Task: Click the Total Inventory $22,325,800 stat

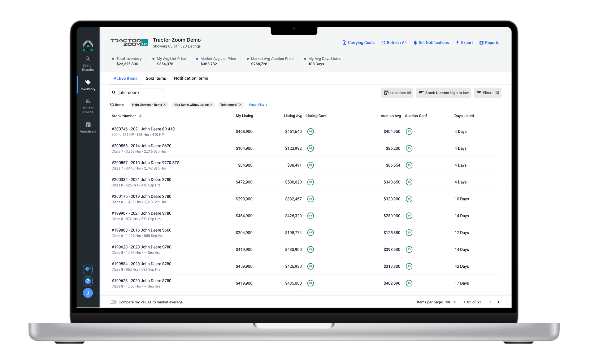Action: pyautogui.click(x=127, y=61)
